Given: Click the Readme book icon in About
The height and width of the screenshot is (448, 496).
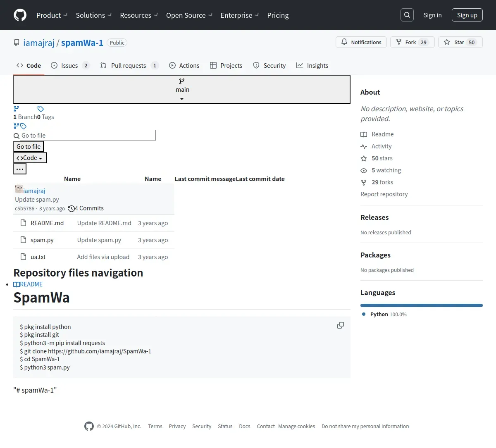Looking at the screenshot, I should pyautogui.click(x=364, y=134).
